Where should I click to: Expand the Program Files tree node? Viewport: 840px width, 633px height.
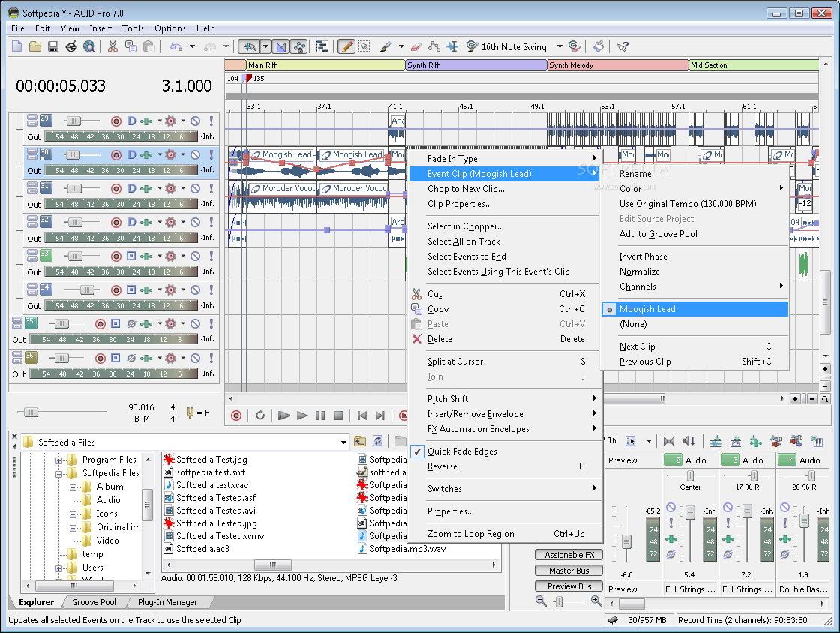(x=59, y=460)
